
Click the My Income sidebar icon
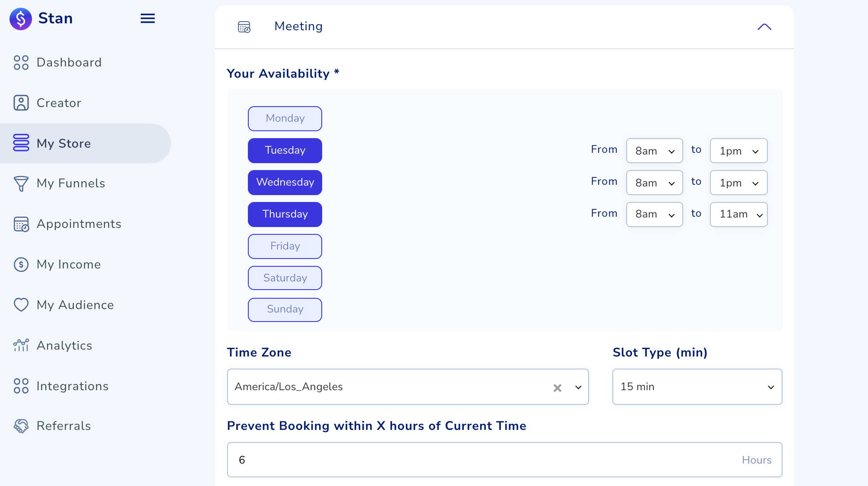click(22, 265)
